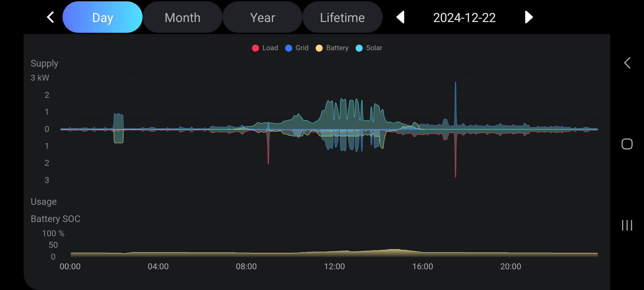
Task: Advance to next date with right triangle
Action: point(529,17)
